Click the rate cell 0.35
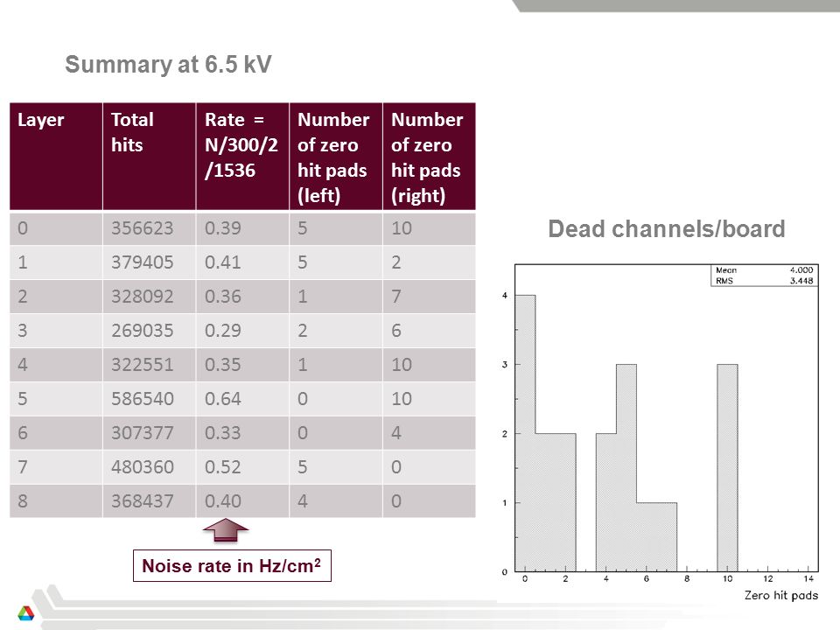Viewport: 840px width, 630px height. [242, 365]
